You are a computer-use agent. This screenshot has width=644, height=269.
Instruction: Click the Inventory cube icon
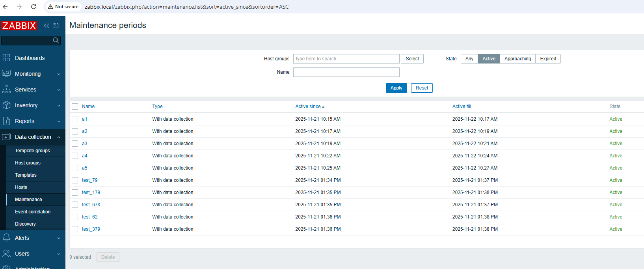coord(6,105)
